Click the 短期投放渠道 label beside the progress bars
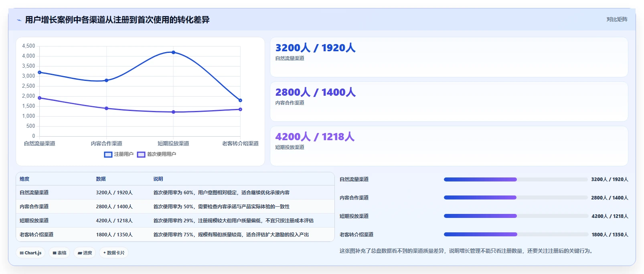 pos(354,216)
